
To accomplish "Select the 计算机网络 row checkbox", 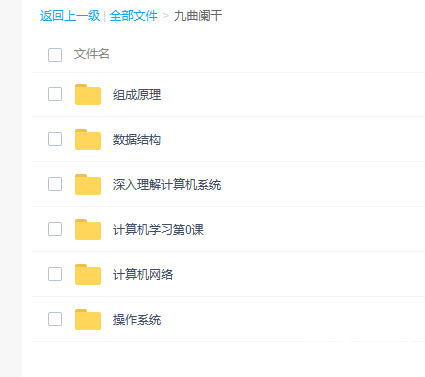I will click(55, 274).
